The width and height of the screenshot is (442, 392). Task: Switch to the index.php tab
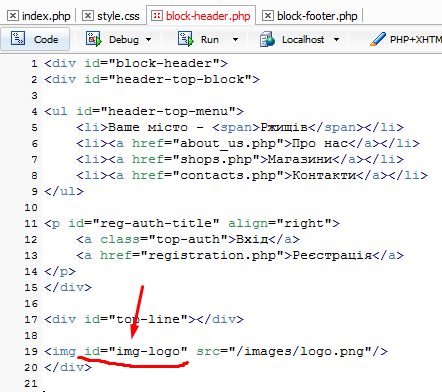[46, 16]
